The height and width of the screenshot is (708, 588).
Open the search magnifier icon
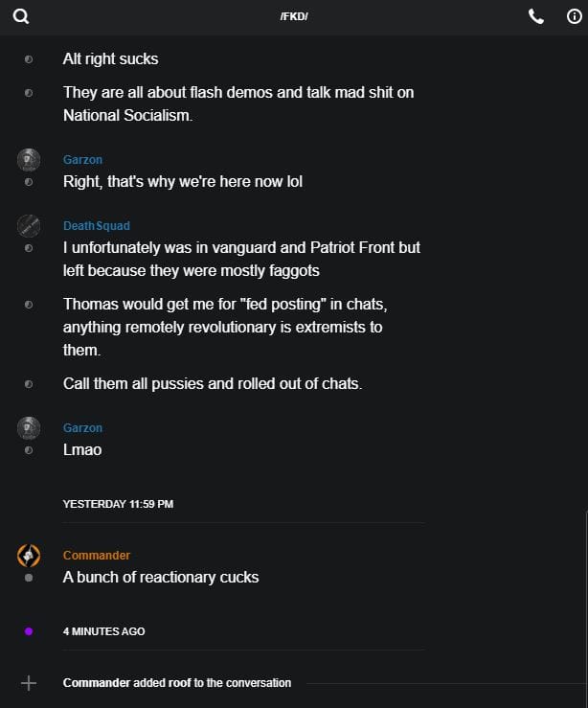[21, 16]
